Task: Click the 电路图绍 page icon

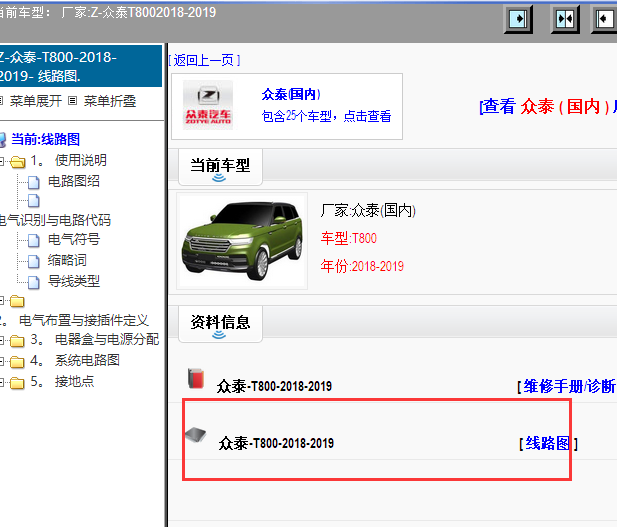Action: click(x=34, y=182)
